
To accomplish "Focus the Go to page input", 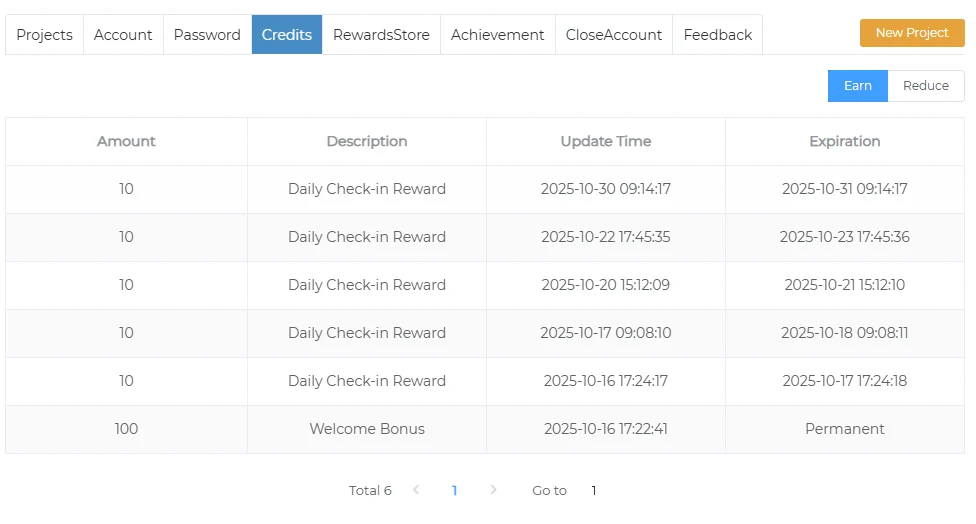I will click(x=594, y=490).
